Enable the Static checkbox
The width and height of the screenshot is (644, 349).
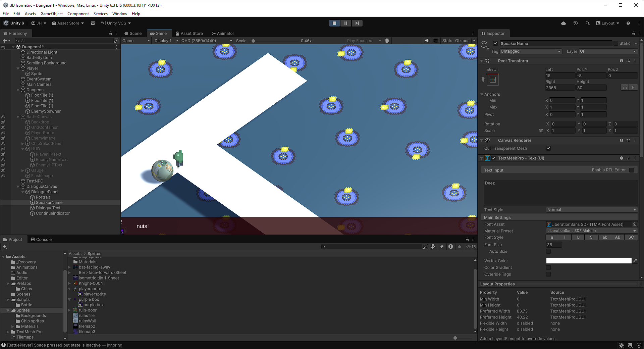point(616,43)
